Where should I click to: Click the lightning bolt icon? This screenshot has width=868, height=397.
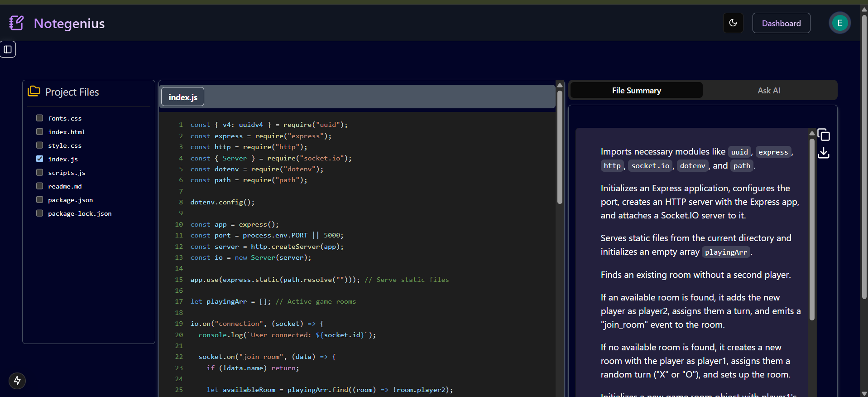(x=17, y=381)
